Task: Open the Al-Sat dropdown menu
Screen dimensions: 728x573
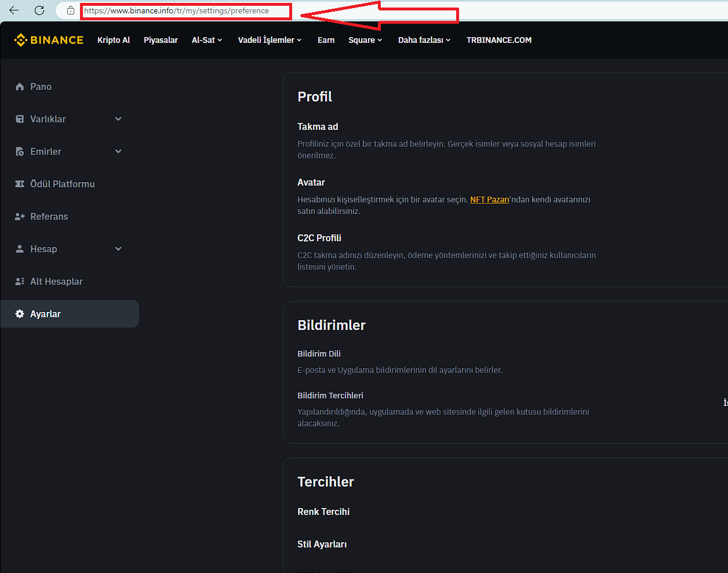Action: [x=207, y=40]
